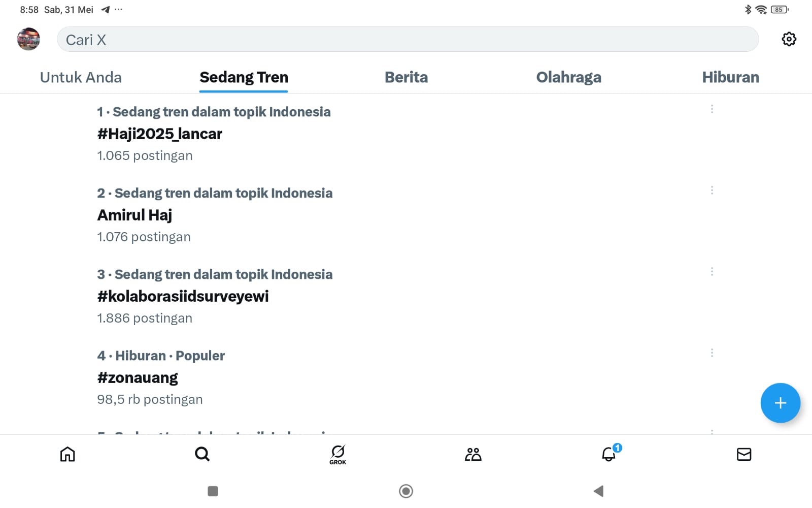The height and width of the screenshot is (508, 812).
Task: Compose a new post with plus button
Action: coord(780,403)
